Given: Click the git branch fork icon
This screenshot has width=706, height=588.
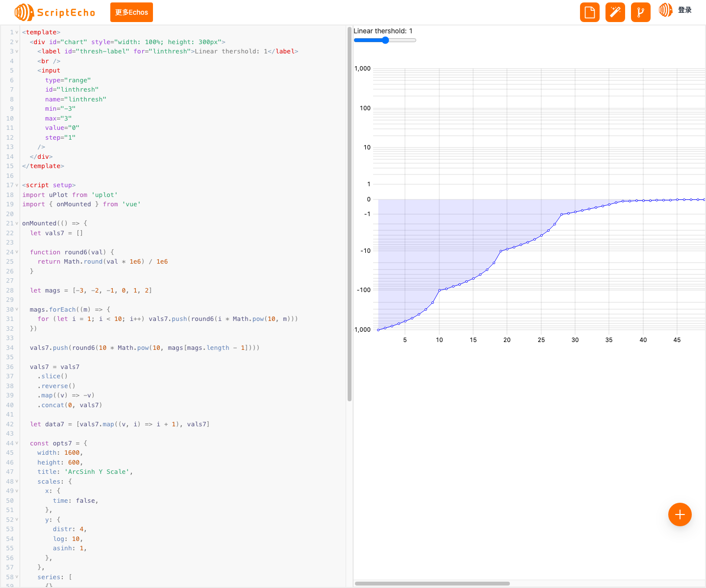Looking at the screenshot, I should coord(641,12).
